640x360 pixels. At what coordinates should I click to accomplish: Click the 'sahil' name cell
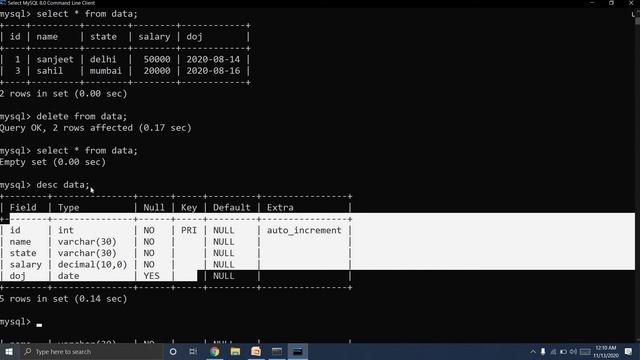pyautogui.click(x=50, y=71)
